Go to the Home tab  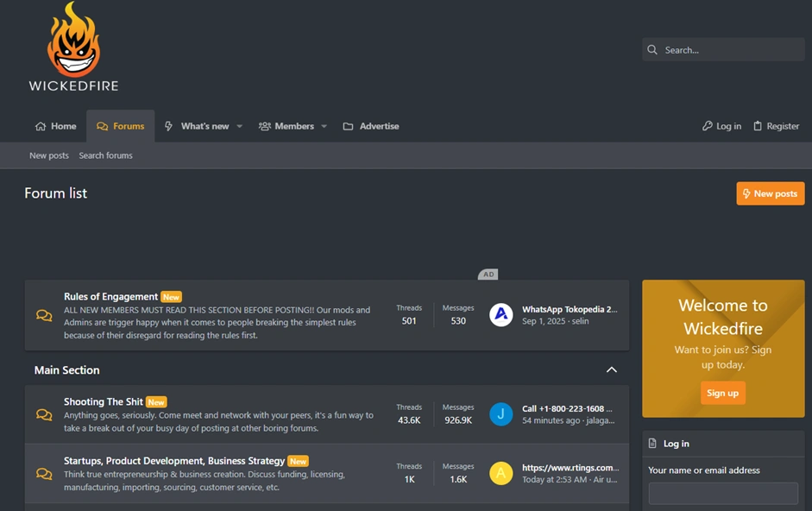[56, 126]
